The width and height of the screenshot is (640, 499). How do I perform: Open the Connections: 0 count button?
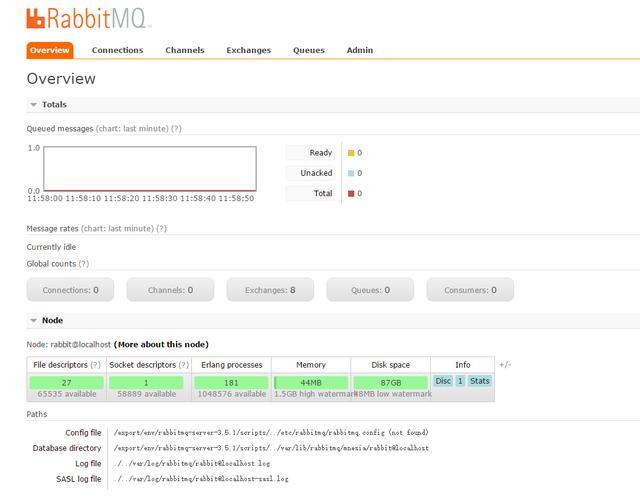pos(70,290)
